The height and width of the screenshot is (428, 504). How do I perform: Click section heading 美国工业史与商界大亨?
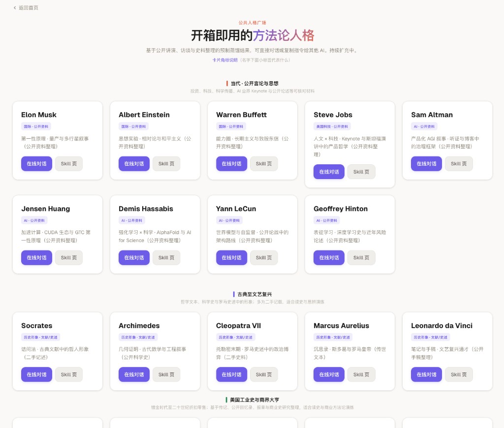pos(254,400)
